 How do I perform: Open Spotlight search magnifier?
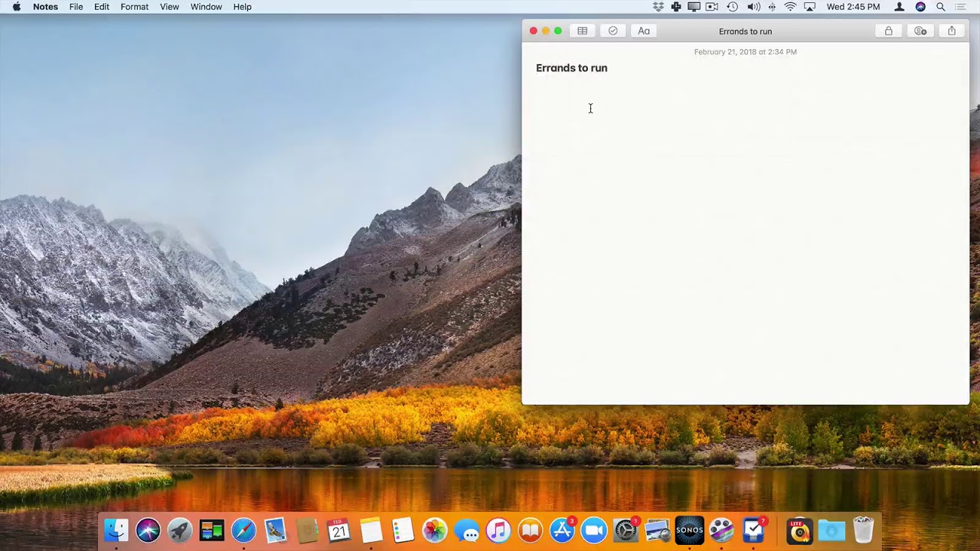[941, 7]
